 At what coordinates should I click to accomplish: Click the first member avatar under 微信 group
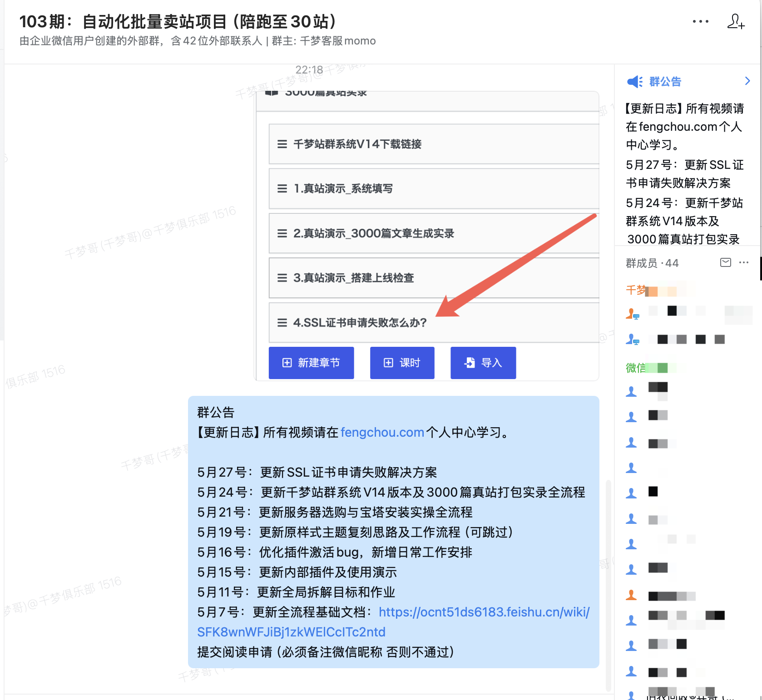click(631, 391)
